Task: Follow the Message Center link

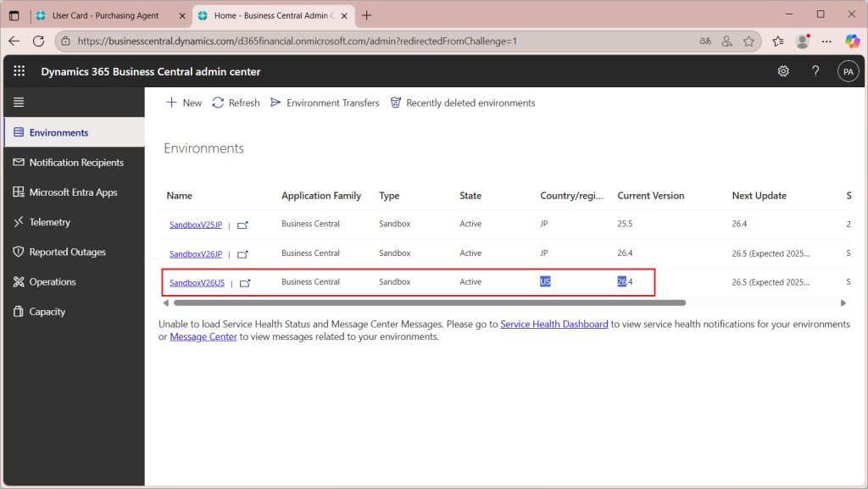Action: [x=203, y=337]
